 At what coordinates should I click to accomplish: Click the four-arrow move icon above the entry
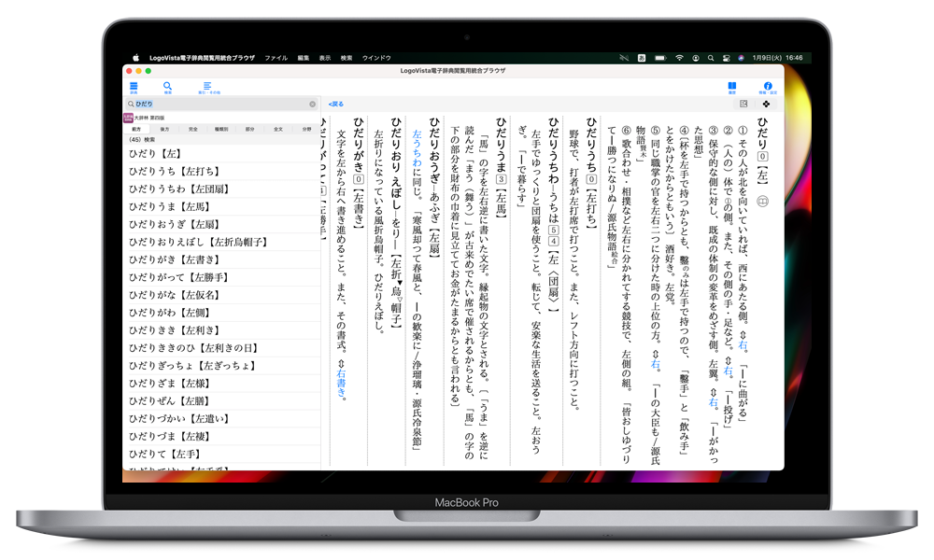click(767, 104)
